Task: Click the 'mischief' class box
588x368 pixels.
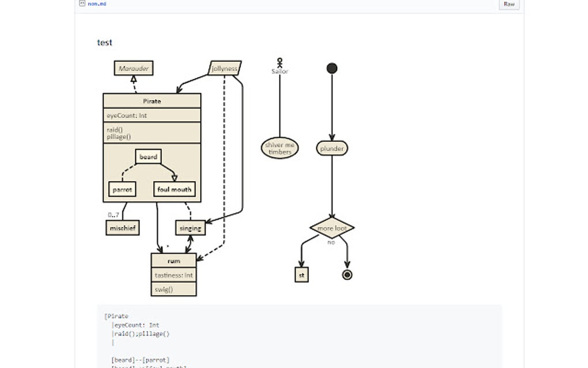Action: point(123,228)
